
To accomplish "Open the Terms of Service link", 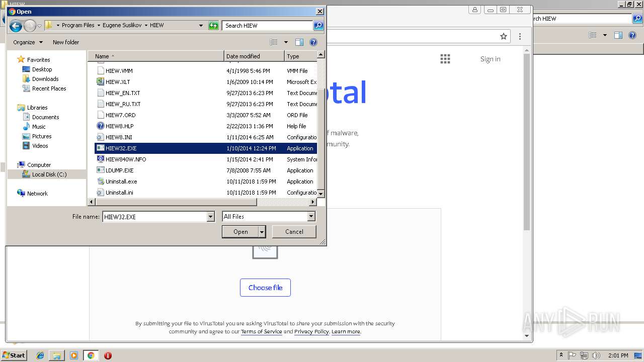I will [x=262, y=332].
